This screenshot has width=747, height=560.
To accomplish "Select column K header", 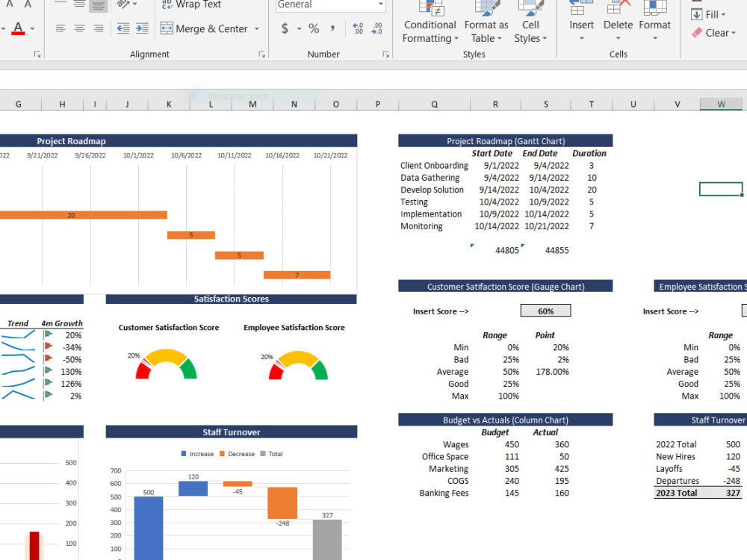I will pyautogui.click(x=169, y=104).
